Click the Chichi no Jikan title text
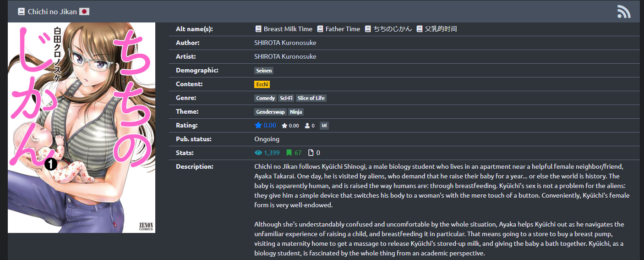 click(x=52, y=11)
